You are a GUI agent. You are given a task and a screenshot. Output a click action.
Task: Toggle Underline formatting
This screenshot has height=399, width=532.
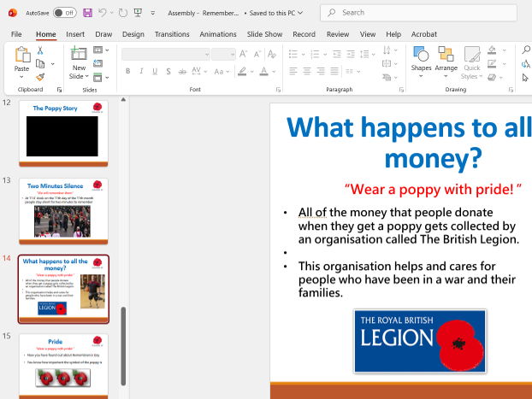pyautogui.click(x=155, y=71)
